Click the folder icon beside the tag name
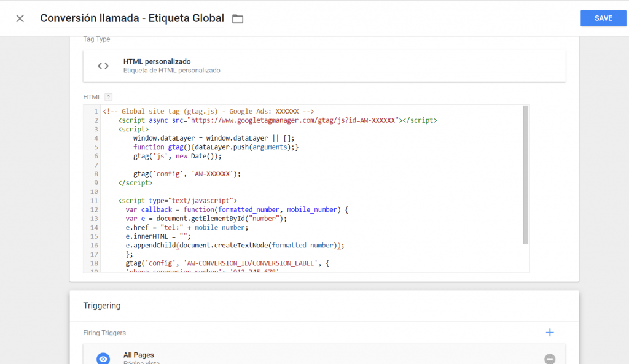 238,19
